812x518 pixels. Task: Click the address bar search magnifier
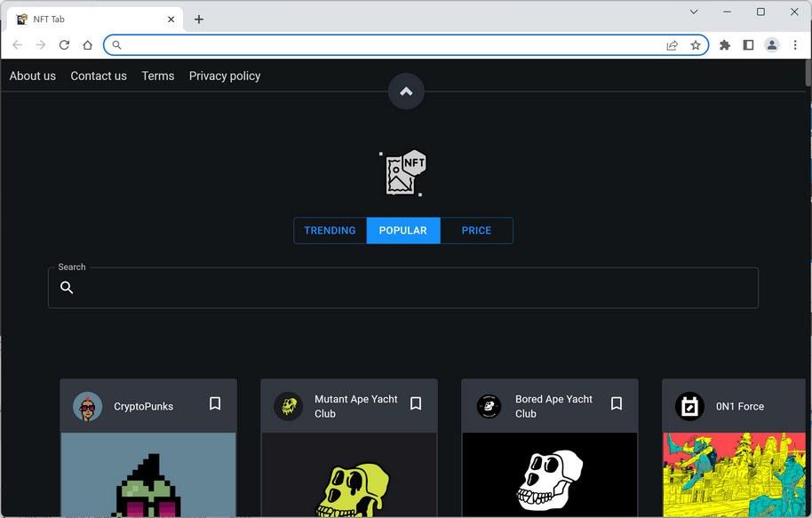[x=117, y=45]
